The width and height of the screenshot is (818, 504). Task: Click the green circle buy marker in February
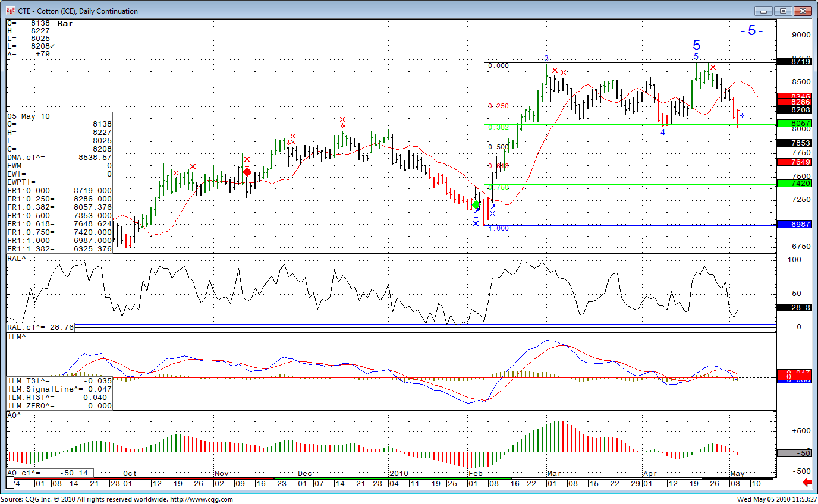coord(476,204)
